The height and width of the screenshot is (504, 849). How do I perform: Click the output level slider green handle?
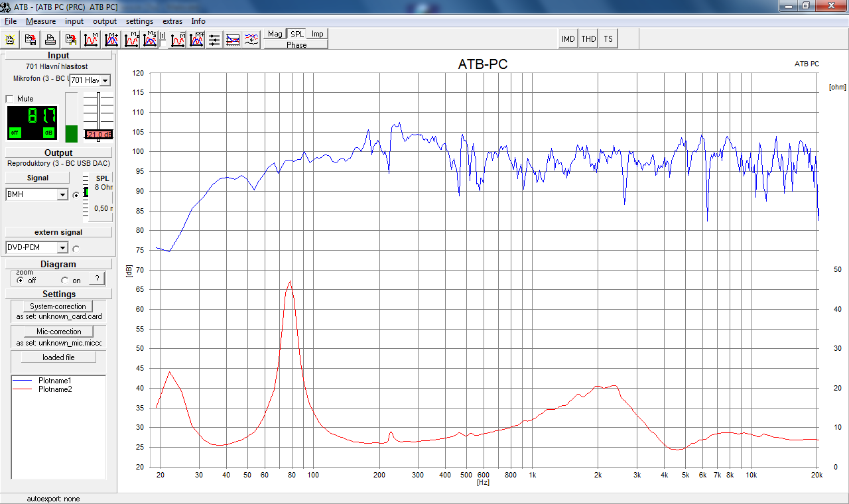click(86, 192)
